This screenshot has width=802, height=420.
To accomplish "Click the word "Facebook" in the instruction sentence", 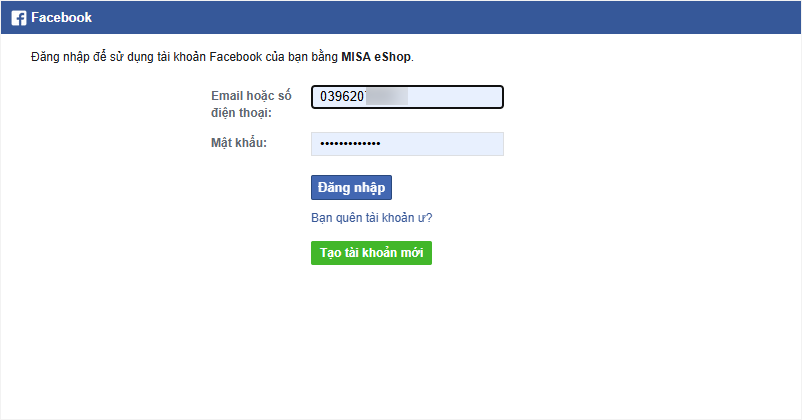I will (x=236, y=57).
